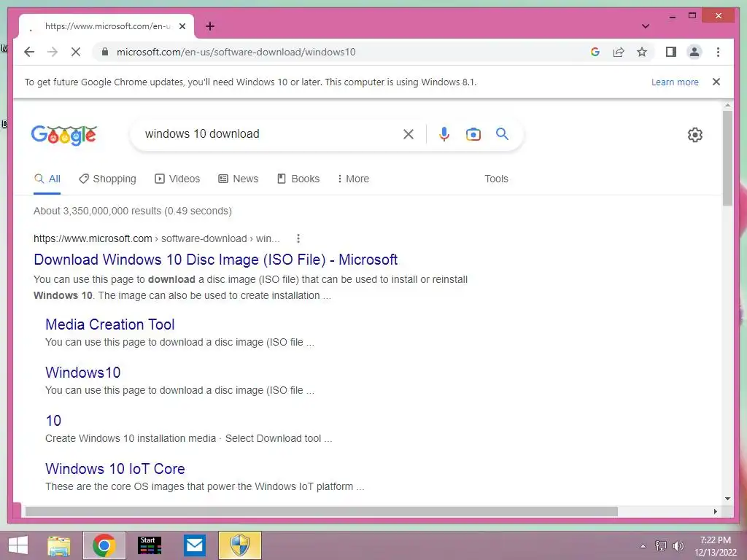Screen dimensions: 747x560
Task: Click the Google holiday logo
Action: (64, 135)
